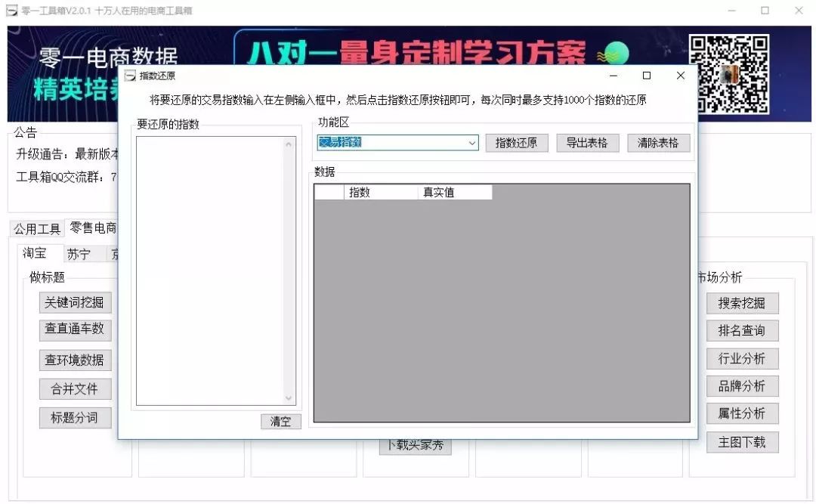Click the 指数还原 dialog window icon
This screenshot has height=504, width=816.
[x=131, y=76]
